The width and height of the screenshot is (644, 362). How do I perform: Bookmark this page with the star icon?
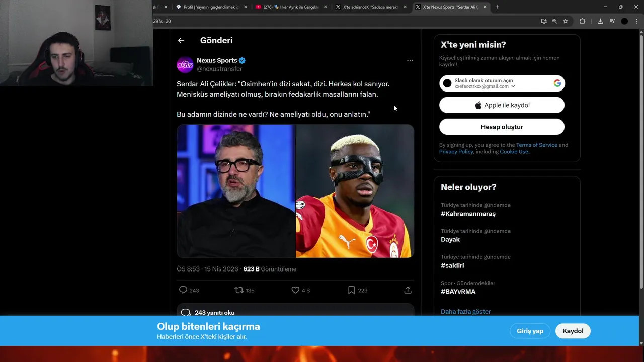pyautogui.click(x=566, y=21)
